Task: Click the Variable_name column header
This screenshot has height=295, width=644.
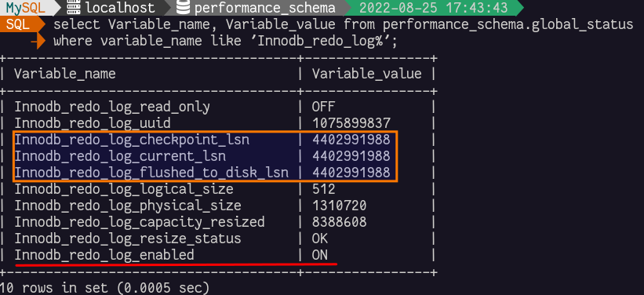Action: pyautogui.click(x=65, y=74)
